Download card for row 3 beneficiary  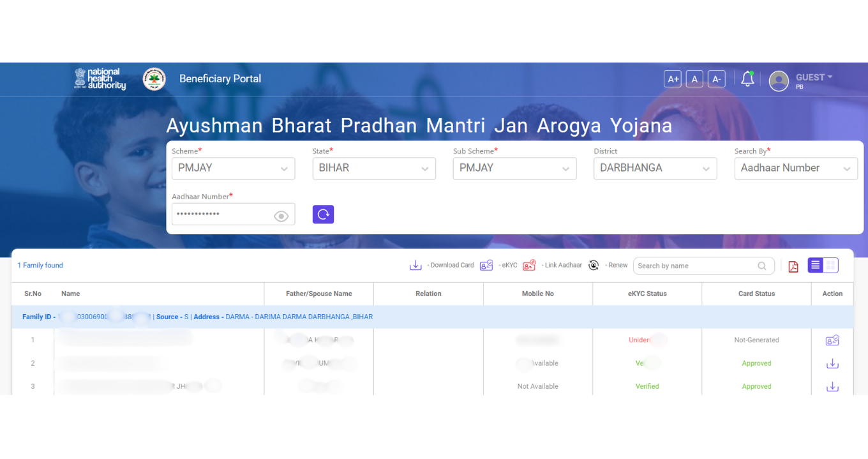[x=832, y=387]
